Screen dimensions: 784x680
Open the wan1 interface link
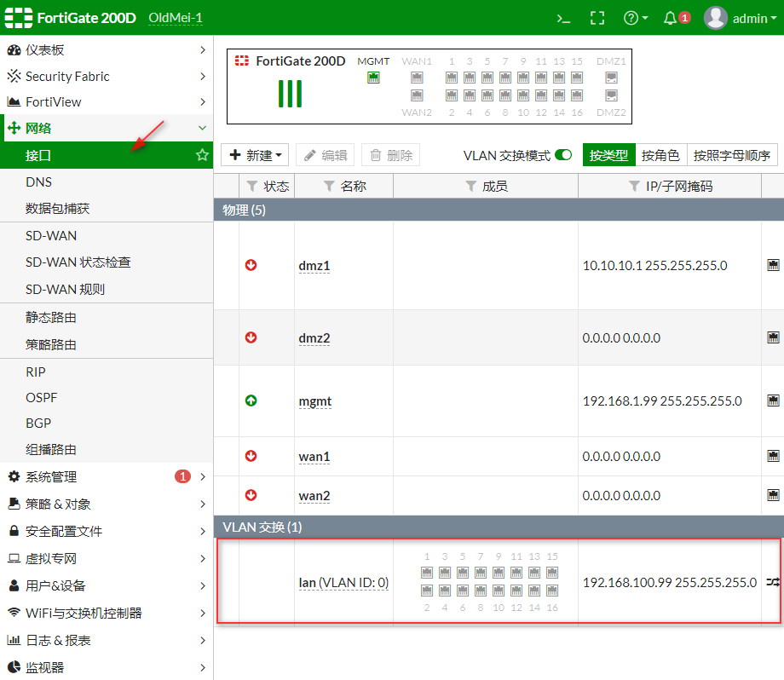(314, 456)
